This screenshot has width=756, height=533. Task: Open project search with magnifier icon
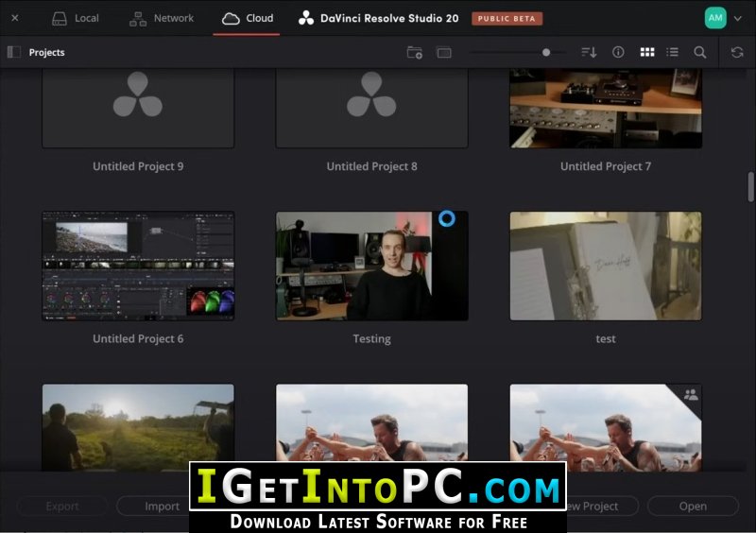coord(700,52)
